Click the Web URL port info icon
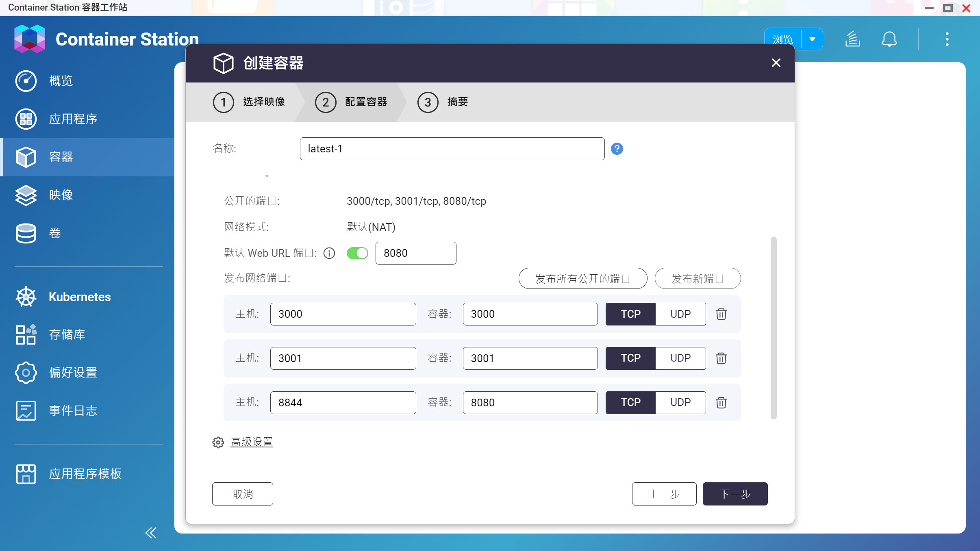 click(329, 253)
